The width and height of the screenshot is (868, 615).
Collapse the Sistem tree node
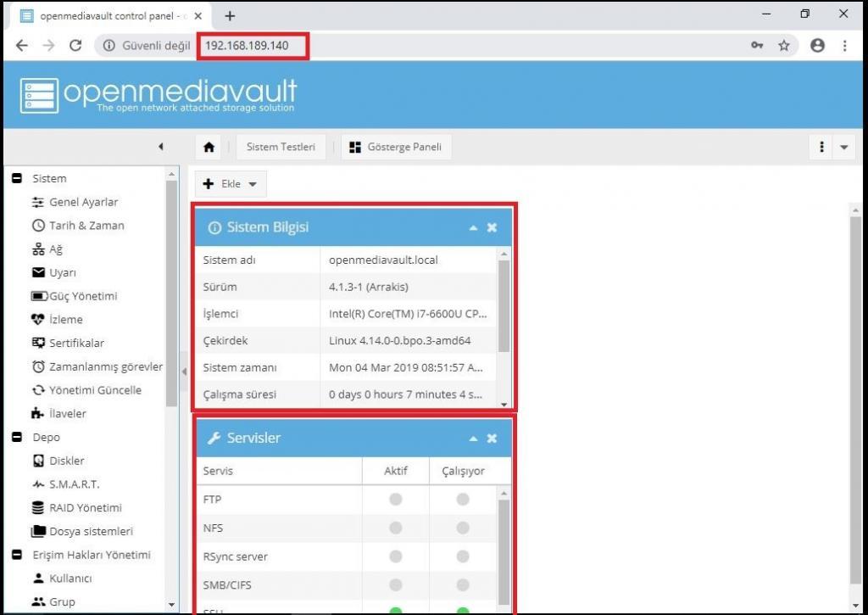pyautogui.click(x=17, y=178)
